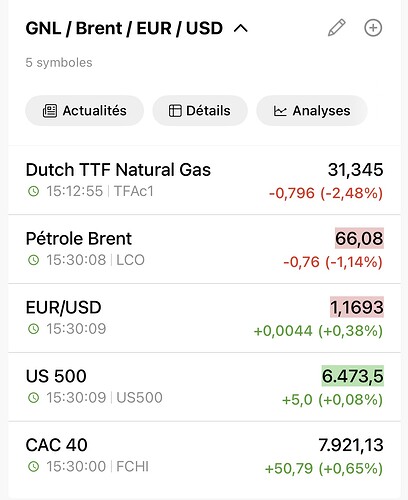The image size is (408, 500).
Task: Select the US 500 row
Action: tap(204, 387)
